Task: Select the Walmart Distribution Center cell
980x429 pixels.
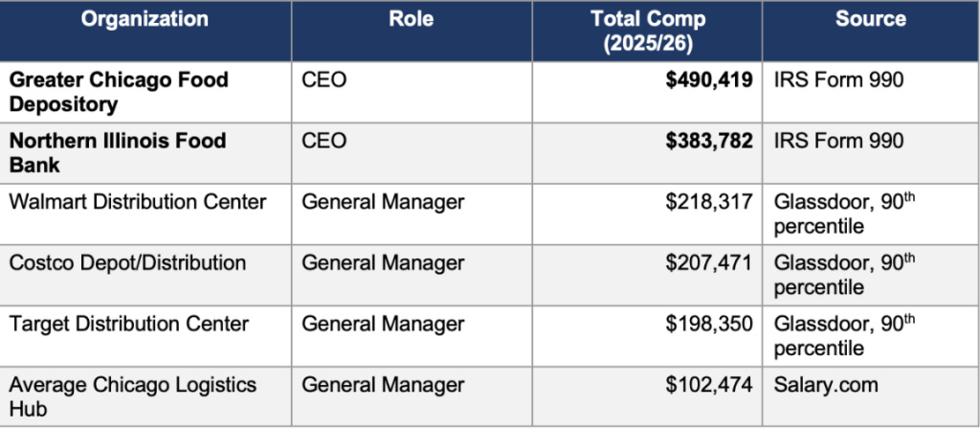Action: click(138, 202)
